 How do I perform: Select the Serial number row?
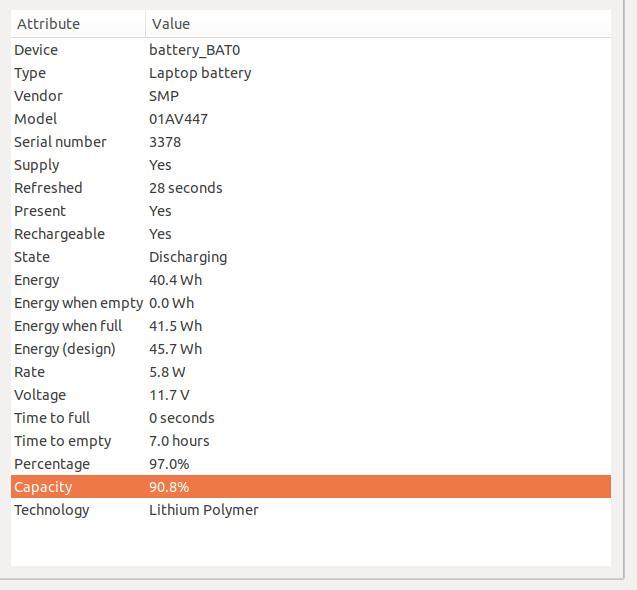point(311,142)
